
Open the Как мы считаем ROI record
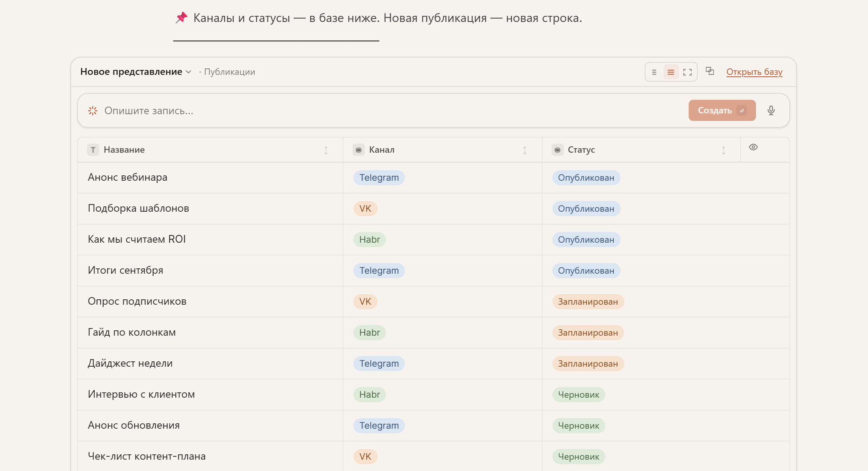(x=137, y=239)
